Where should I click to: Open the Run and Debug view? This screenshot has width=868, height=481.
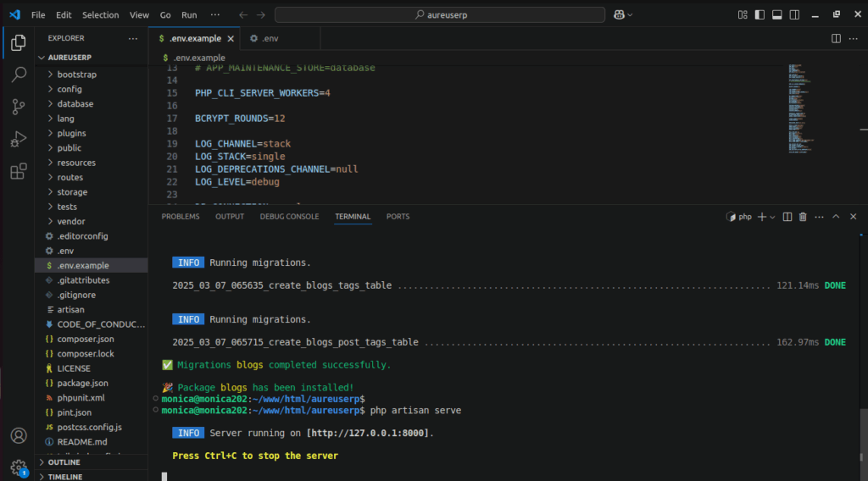coord(19,138)
